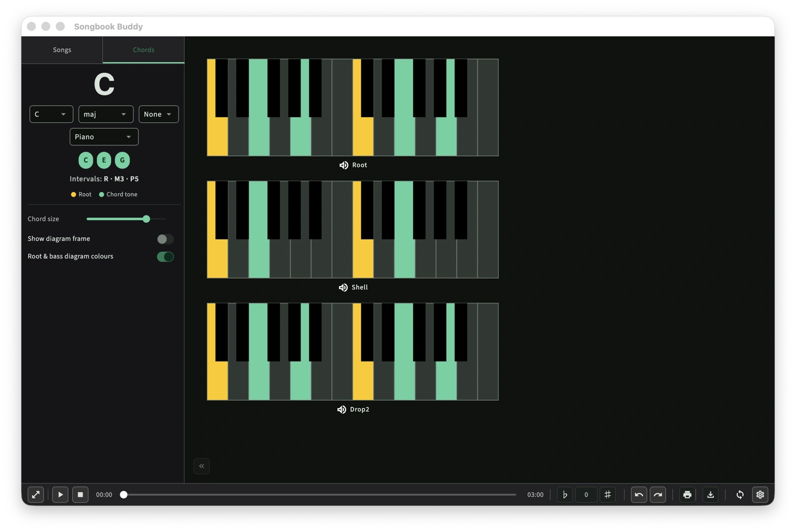Disable Root & bass diagram colours
The image size is (796, 532).
point(165,257)
